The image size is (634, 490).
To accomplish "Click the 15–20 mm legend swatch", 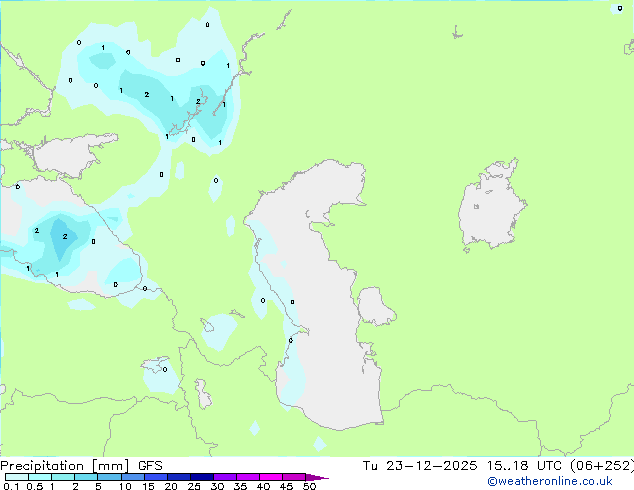I will coord(156,477).
